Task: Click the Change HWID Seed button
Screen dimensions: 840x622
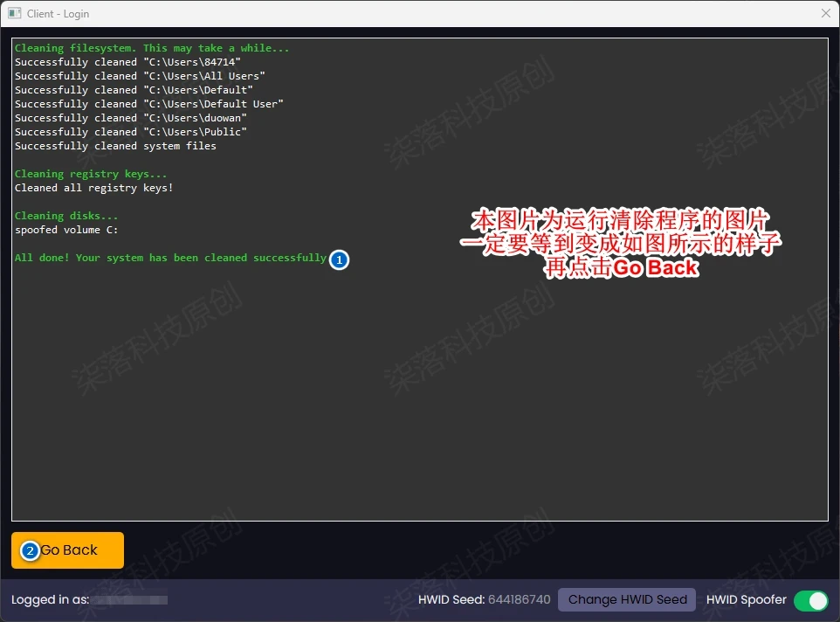Action: (627, 599)
